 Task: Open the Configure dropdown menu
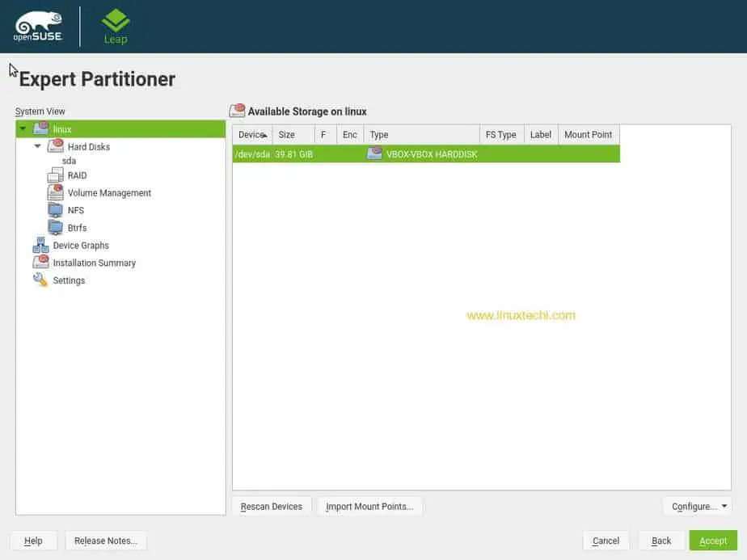point(698,506)
